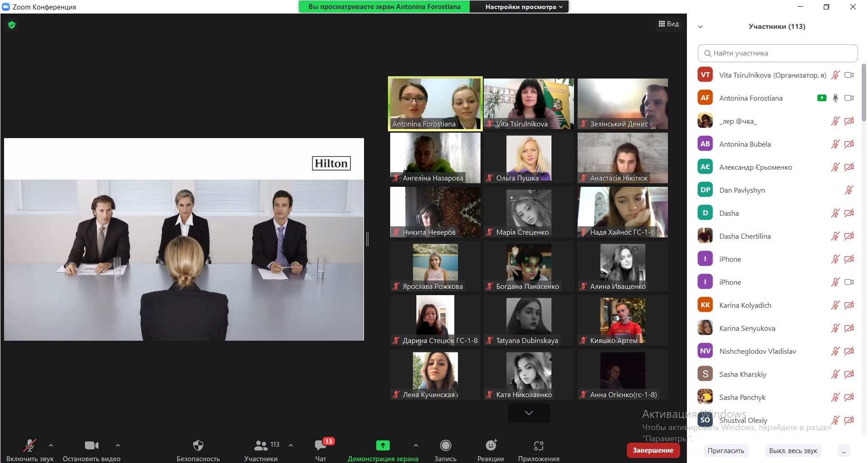Show next page of video thumbnails
868x463 pixels.
pyautogui.click(x=529, y=413)
